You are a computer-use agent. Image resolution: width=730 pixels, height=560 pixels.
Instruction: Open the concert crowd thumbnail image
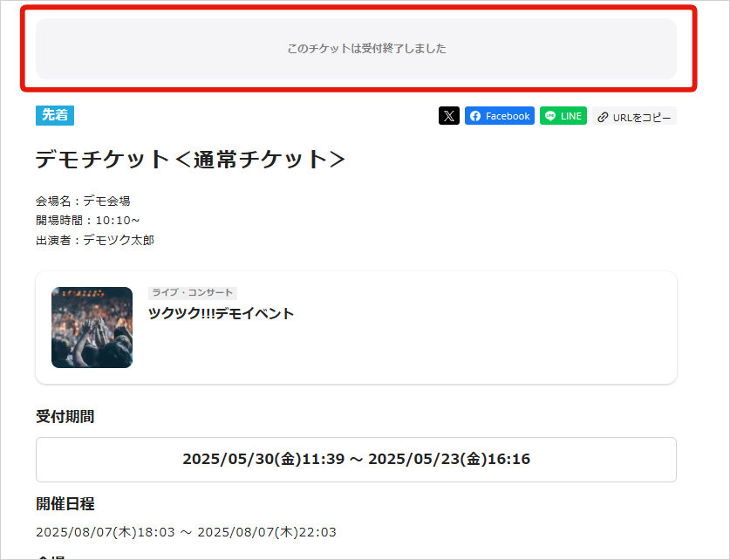click(92, 327)
